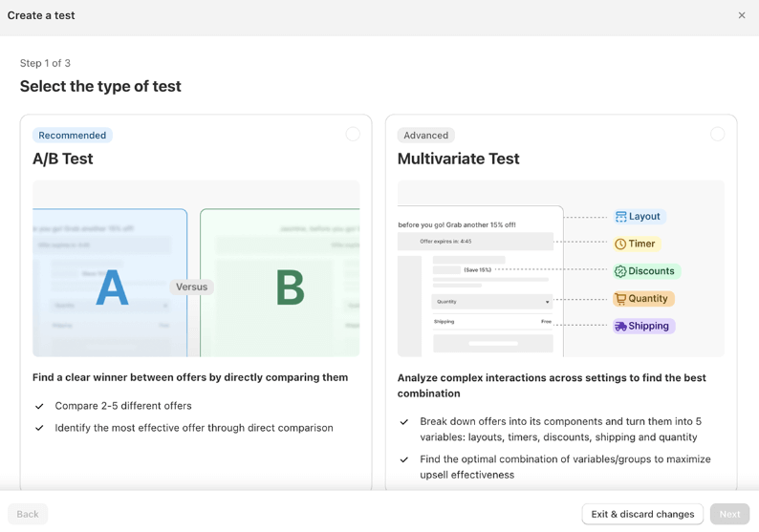Viewport: 759px width, 532px height.
Task: Click the Layout icon in Multivariate illustration
Action: click(621, 217)
